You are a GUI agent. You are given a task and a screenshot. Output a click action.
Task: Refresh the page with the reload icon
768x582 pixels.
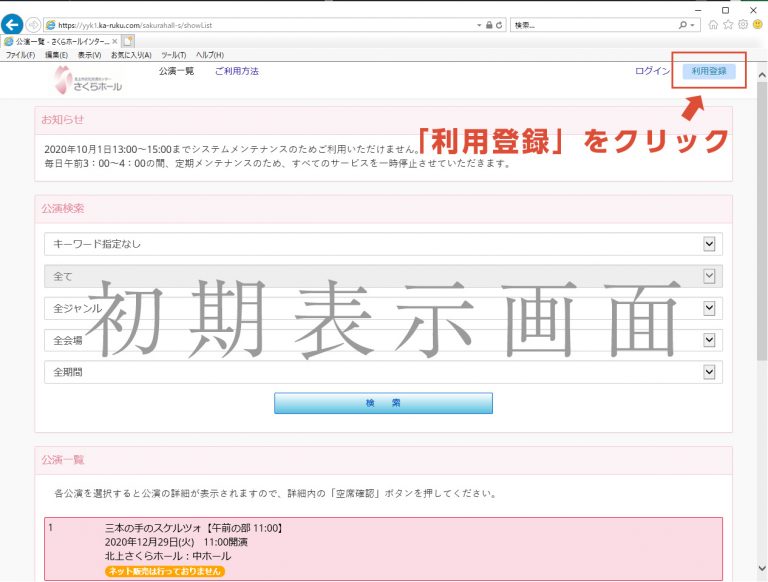pos(499,24)
